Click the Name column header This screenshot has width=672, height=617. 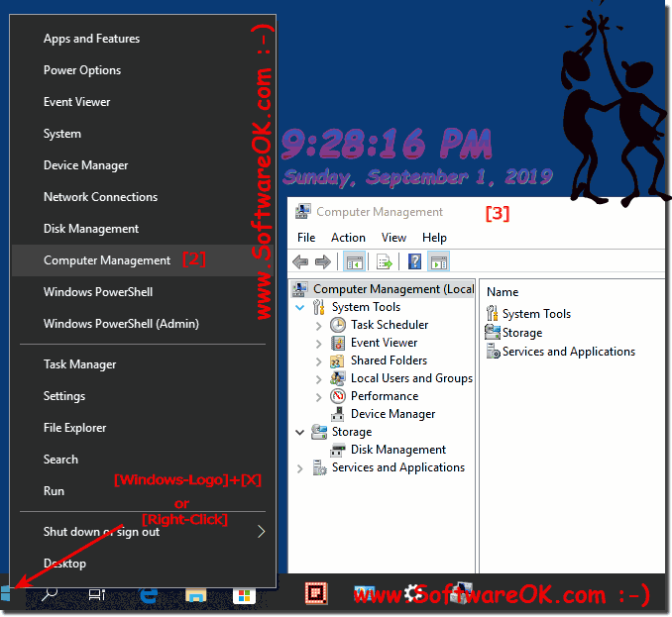coord(503,292)
